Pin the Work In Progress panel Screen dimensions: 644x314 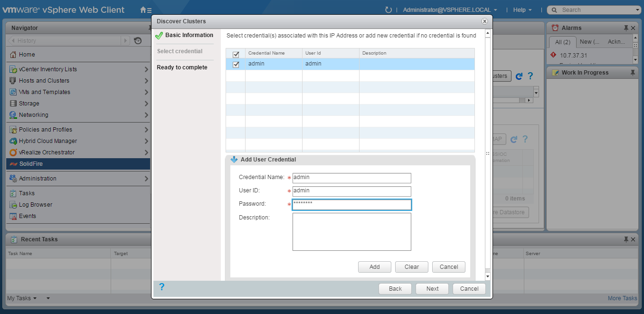tap(633, 73)
